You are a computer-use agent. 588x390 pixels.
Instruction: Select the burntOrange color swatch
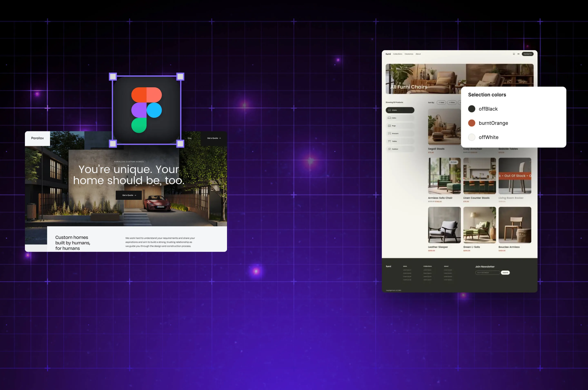472,123
